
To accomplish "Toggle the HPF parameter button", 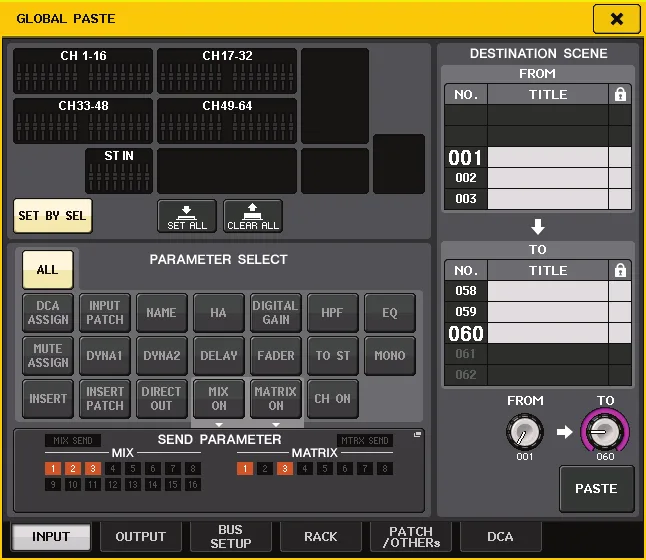I will (x=332, y=313).
